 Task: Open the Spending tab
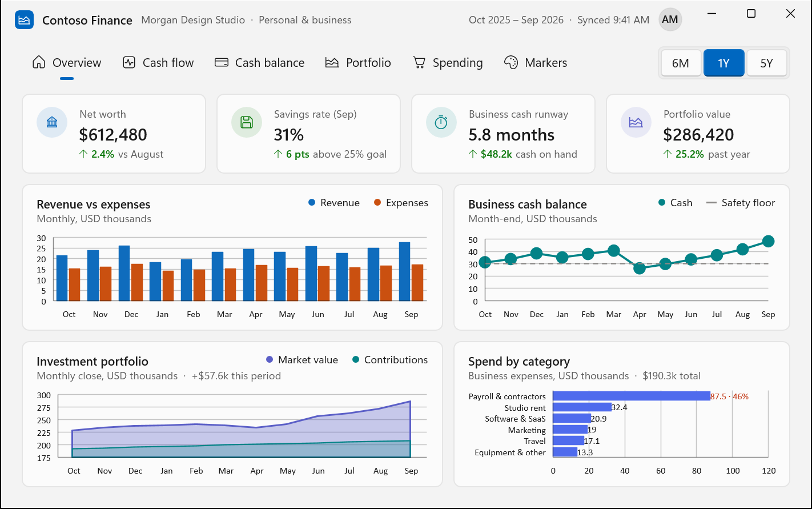[448, 63]
